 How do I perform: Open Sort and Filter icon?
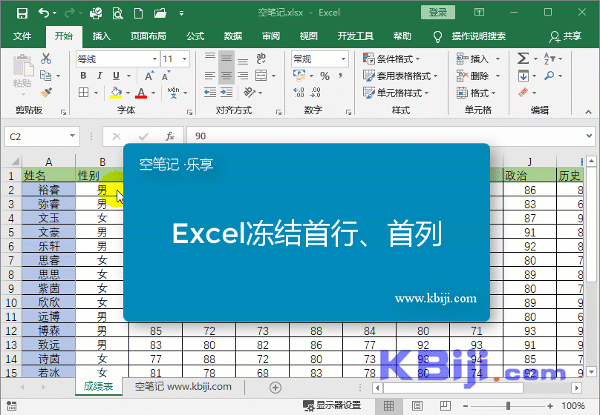tap(549, 59)
